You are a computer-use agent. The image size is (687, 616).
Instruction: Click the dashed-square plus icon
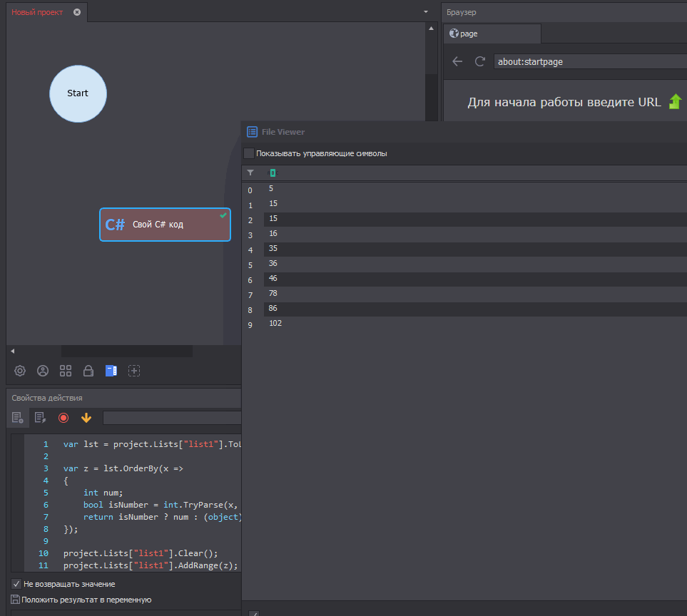pyautogui.click(x=134, y=371)
